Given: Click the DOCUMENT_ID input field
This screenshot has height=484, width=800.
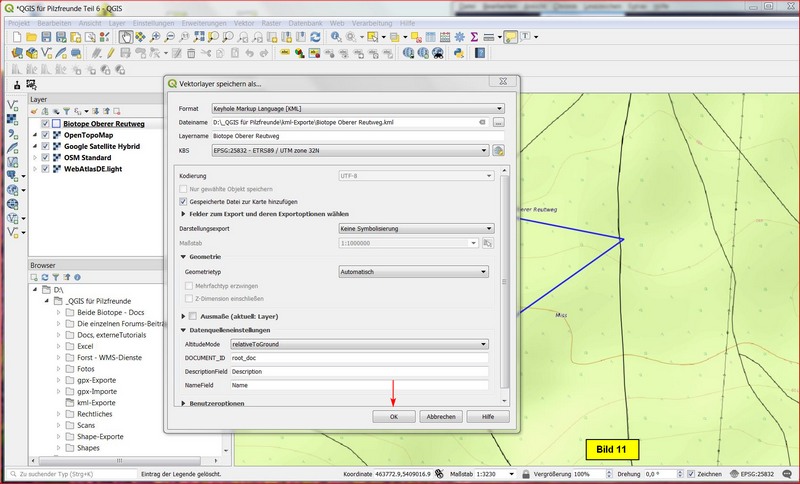Looking at the screenshot, I should pos(360,358).
